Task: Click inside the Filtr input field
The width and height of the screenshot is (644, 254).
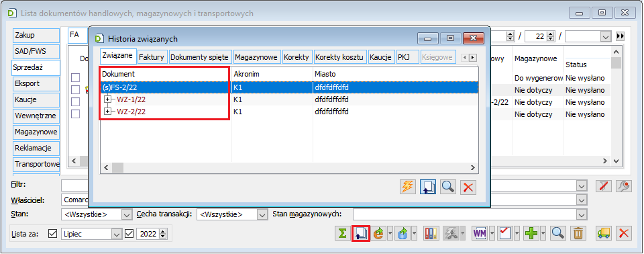Action: click(x=319, y=186)
